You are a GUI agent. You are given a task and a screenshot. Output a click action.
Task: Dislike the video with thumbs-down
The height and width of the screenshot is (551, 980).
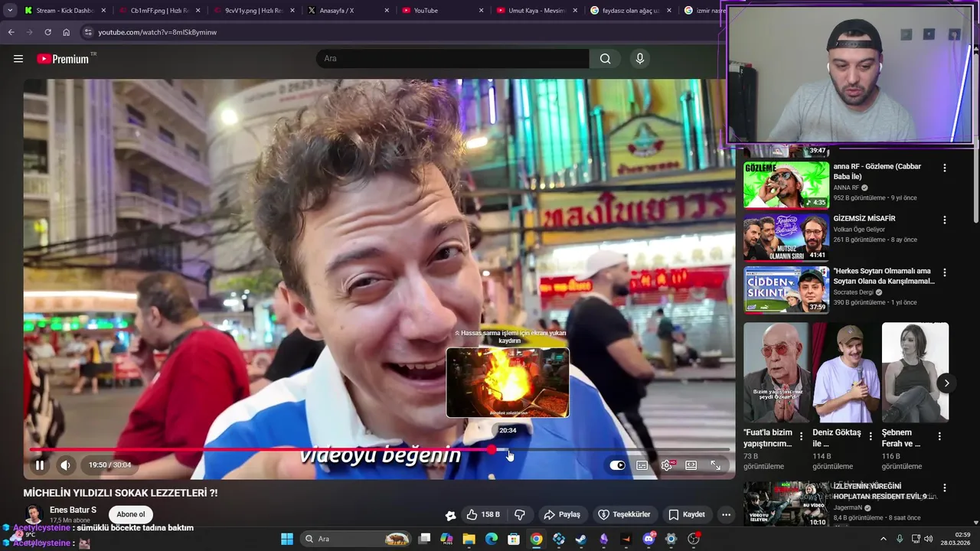point(520,514)
